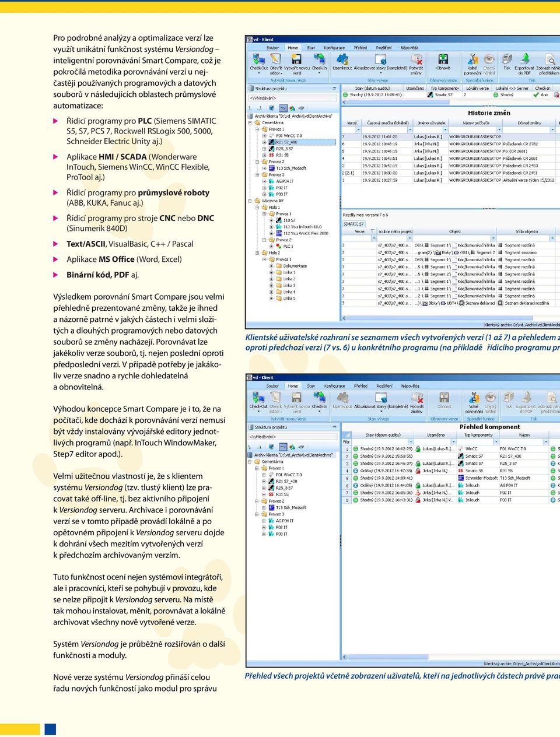Select history row 'Fix (CR 2681)'

[x=450, y=151]
